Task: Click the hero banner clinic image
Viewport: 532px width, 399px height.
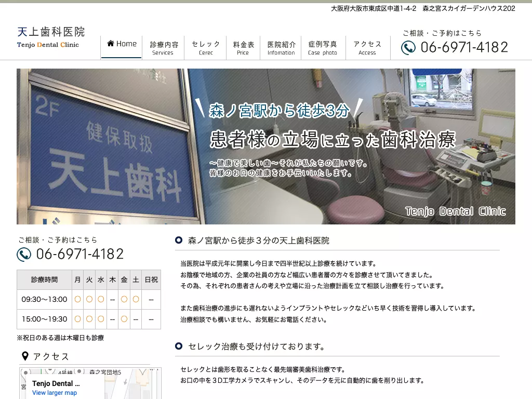Action: point(266,146)
